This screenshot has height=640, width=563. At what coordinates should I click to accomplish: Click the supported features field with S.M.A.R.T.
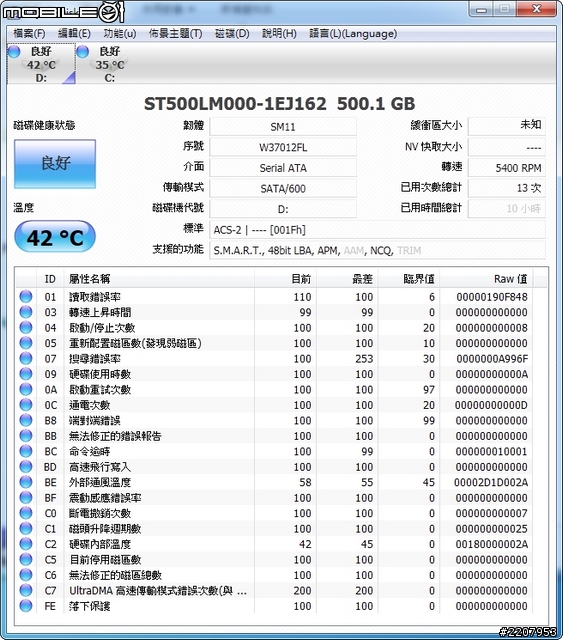[377, 250]
